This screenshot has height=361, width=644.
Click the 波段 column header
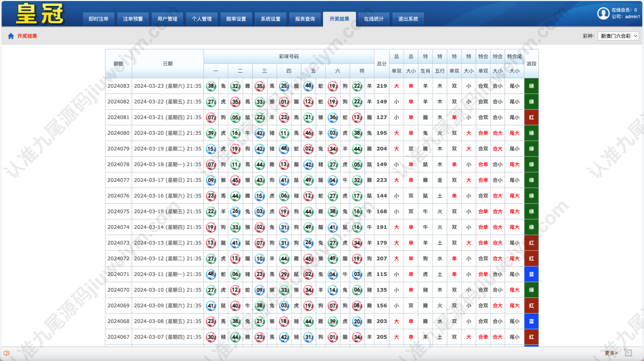(x=531, y=64)
